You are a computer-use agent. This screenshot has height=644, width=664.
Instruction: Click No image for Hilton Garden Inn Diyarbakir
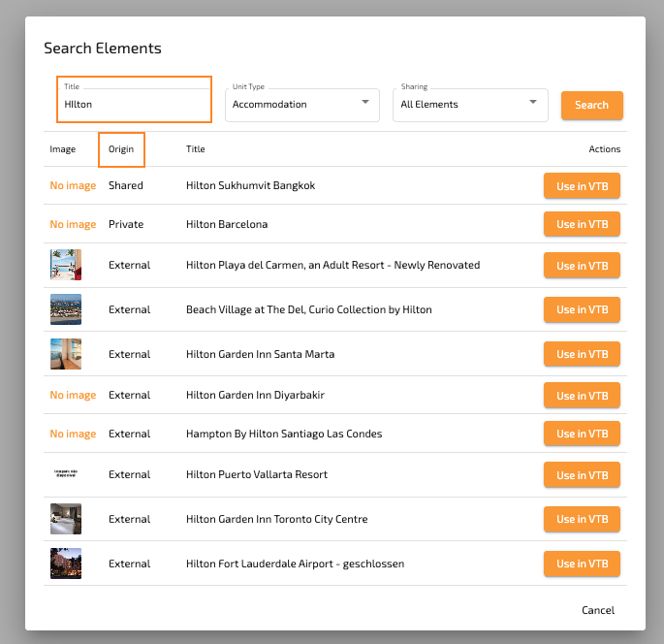click(73, 395)
